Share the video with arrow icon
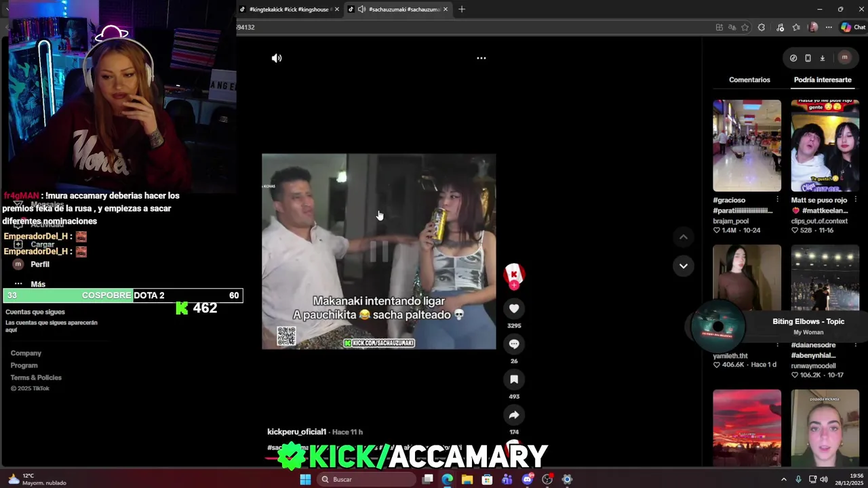 (514, 415)
